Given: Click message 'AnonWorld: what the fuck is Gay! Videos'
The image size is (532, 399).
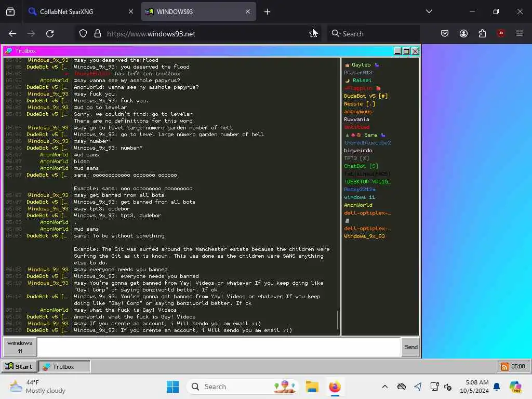Looking at the screenshot, I should click(135, 317).
